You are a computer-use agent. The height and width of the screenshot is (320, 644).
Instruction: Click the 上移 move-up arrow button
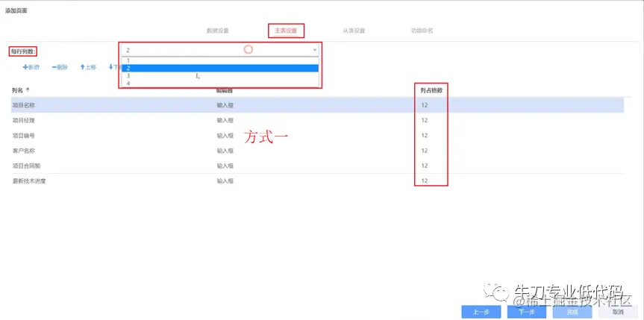tap(88, 67)
